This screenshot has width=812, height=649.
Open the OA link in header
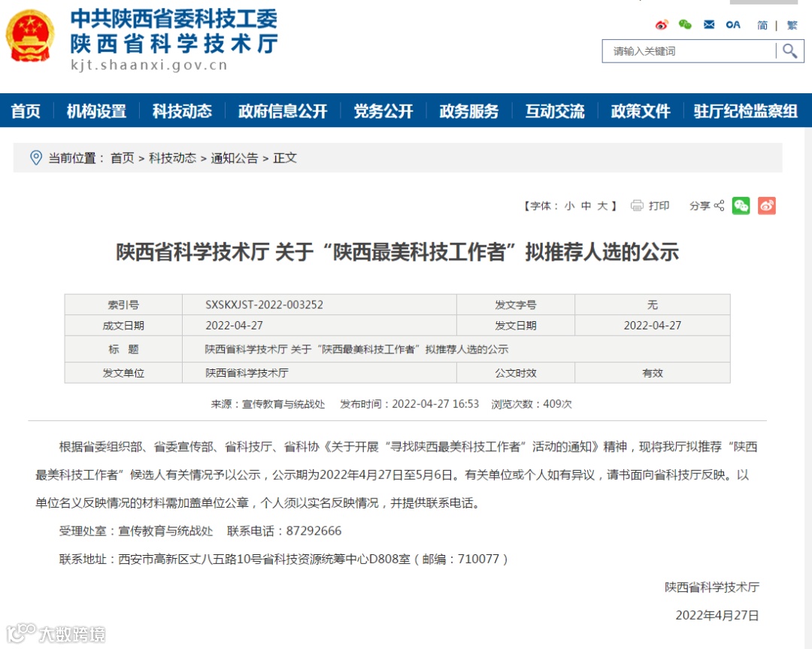733,25
